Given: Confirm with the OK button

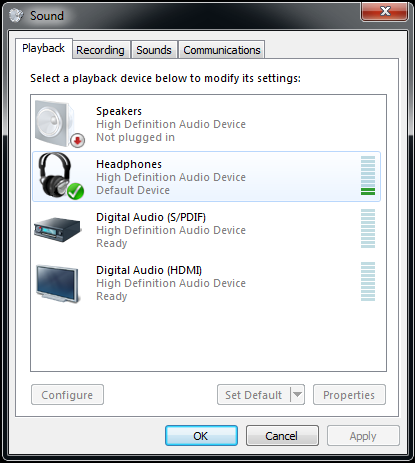Looking at the screenshot, I should coord(201,435).
